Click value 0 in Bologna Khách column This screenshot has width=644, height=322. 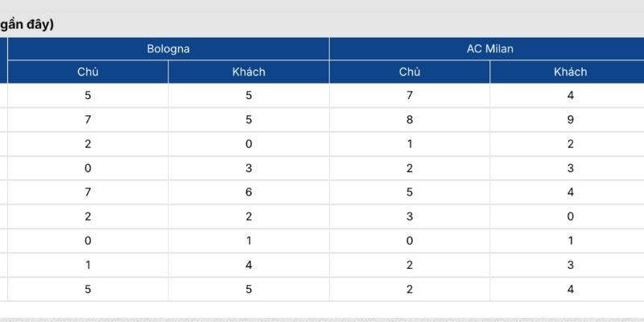[x=249, y=144]
